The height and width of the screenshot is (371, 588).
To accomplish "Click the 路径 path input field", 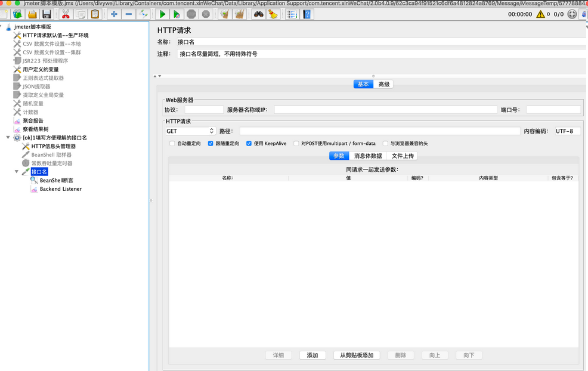I will click(x=380, y=131).
